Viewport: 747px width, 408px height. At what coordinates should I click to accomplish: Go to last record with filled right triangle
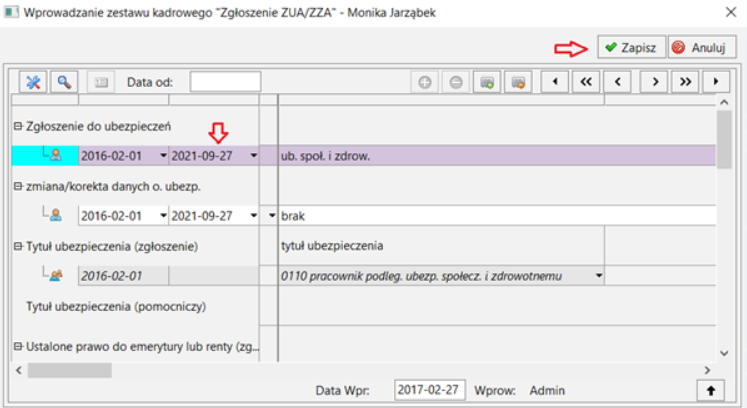point(716,82)
